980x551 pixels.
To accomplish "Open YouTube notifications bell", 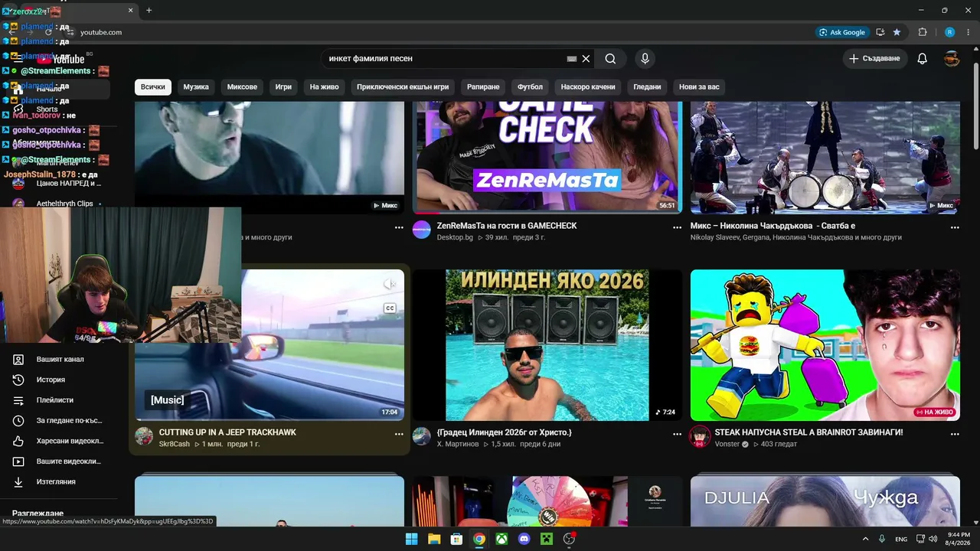I will [x=923, y=59].
